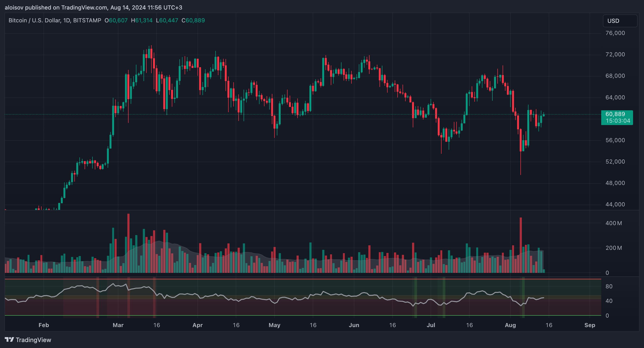The image size is (644, 348).
Task: Click the close value C60,889
Action: 193,20
